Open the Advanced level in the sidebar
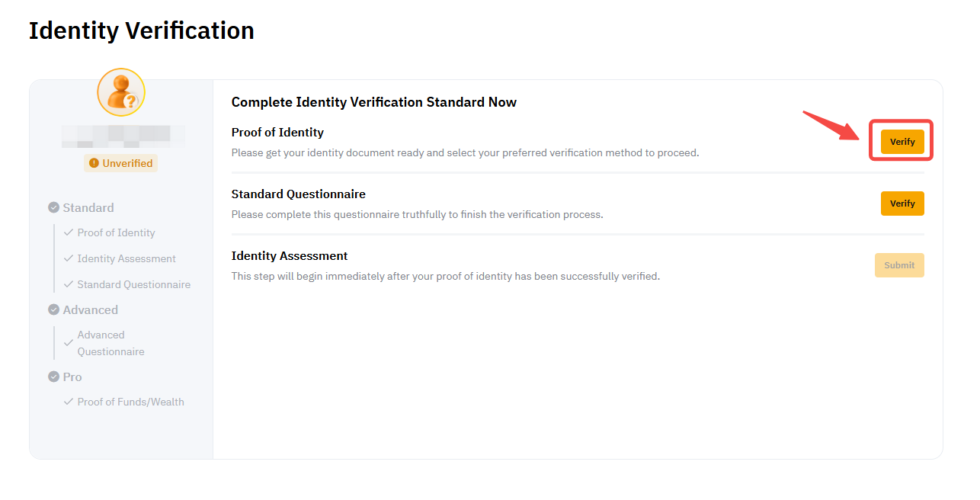This screenshot has height=500, width=980. pyautogui.click(x=91, y=309)
